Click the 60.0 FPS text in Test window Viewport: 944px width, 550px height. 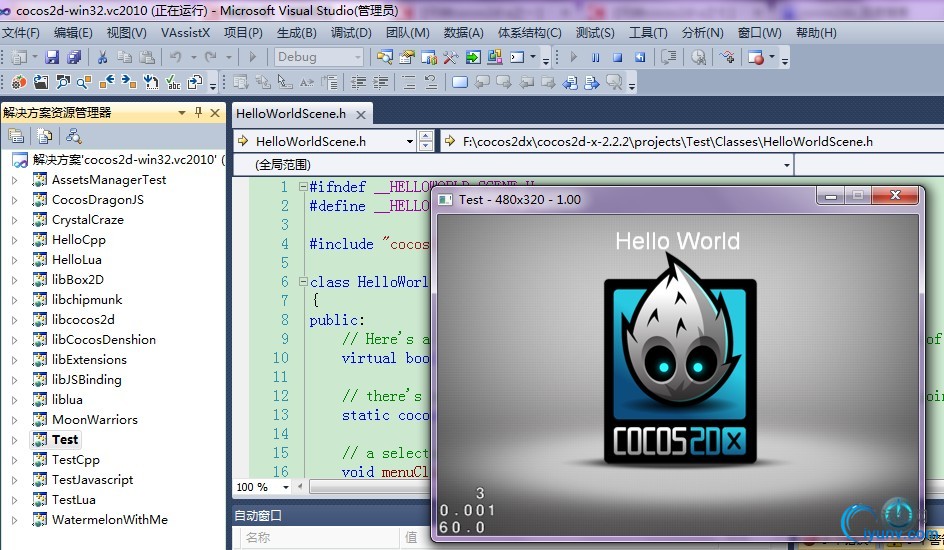[462, 527]
